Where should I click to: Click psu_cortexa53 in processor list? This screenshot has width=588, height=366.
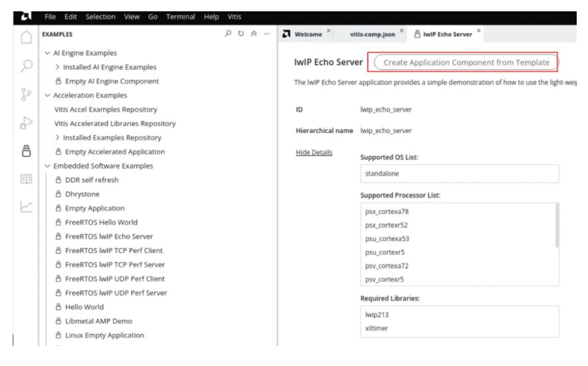387,238
